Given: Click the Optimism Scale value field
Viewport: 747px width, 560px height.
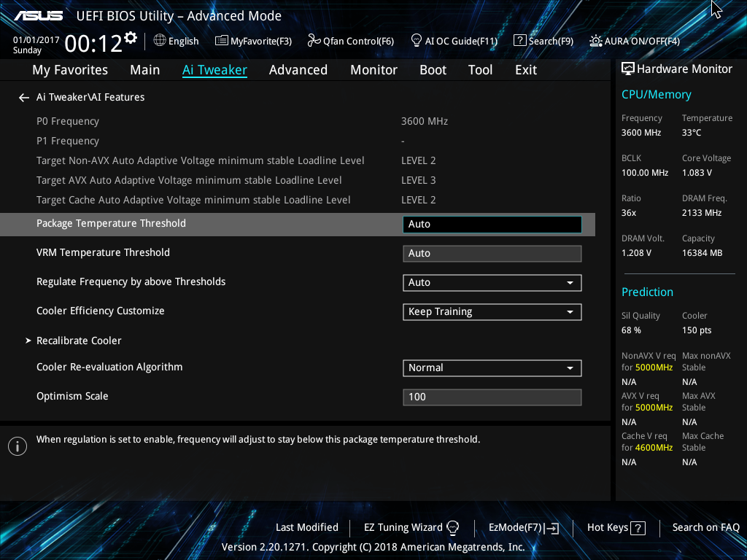Looking at the screenshot, I should point(492,397).
